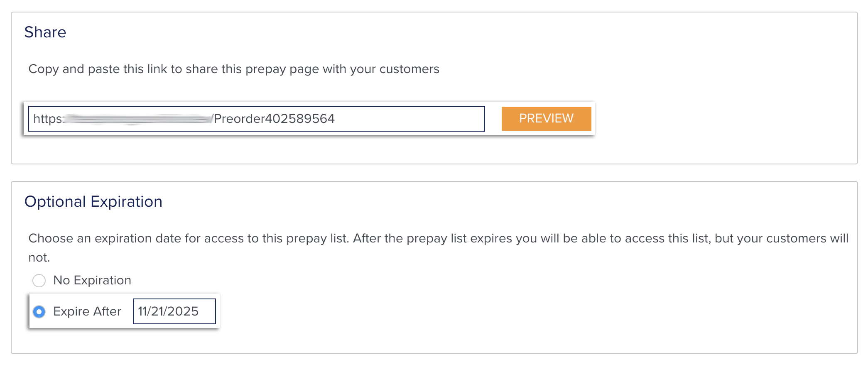Click the Share section heading
This screenshot has height=367, width=868.
(x=45, y=32)
